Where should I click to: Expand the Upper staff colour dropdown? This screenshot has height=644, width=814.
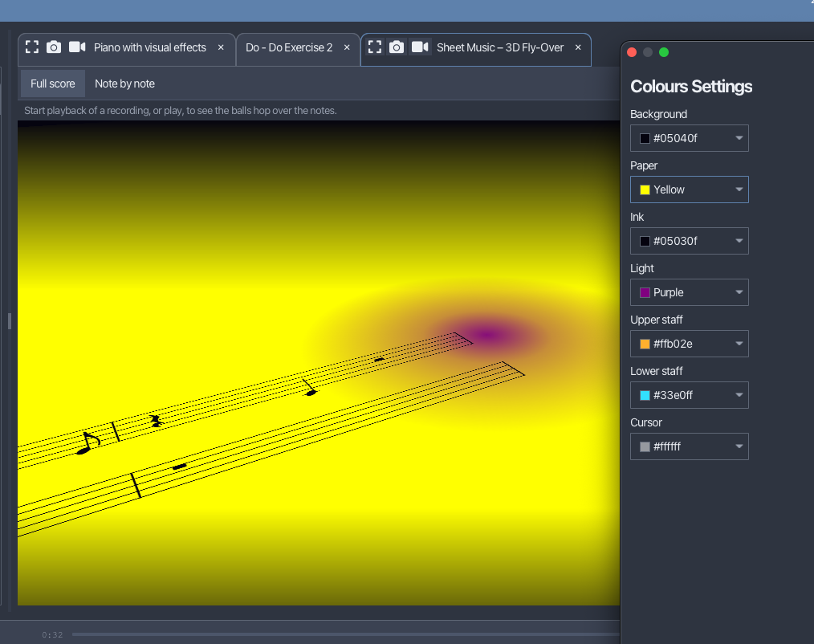coord(689,344)
